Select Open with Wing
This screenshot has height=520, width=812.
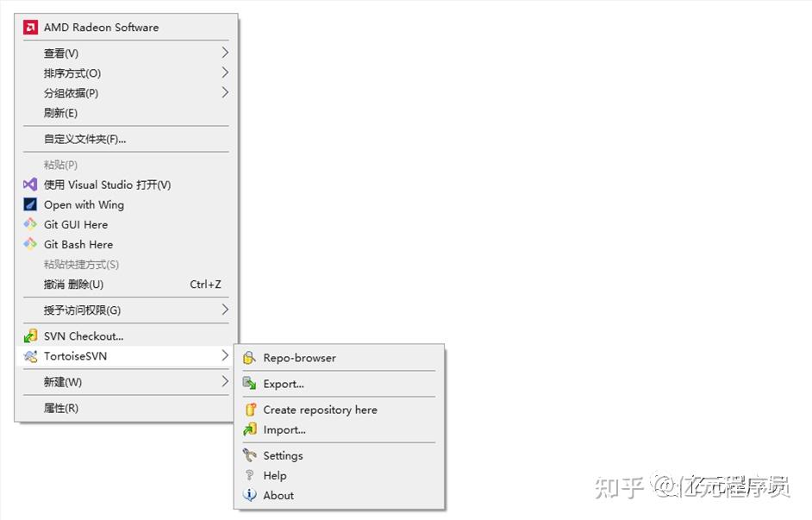click(x=127, y=204)
